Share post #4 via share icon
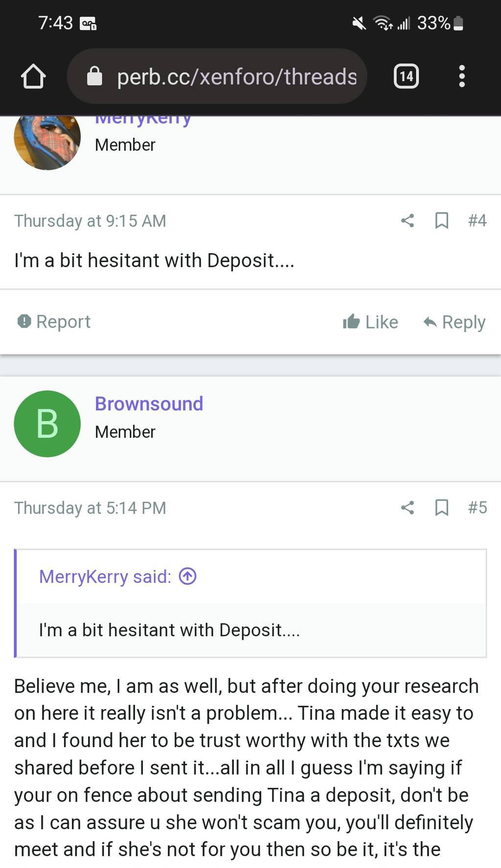Viewport: 501px width, 868px height. coord(408,221)
